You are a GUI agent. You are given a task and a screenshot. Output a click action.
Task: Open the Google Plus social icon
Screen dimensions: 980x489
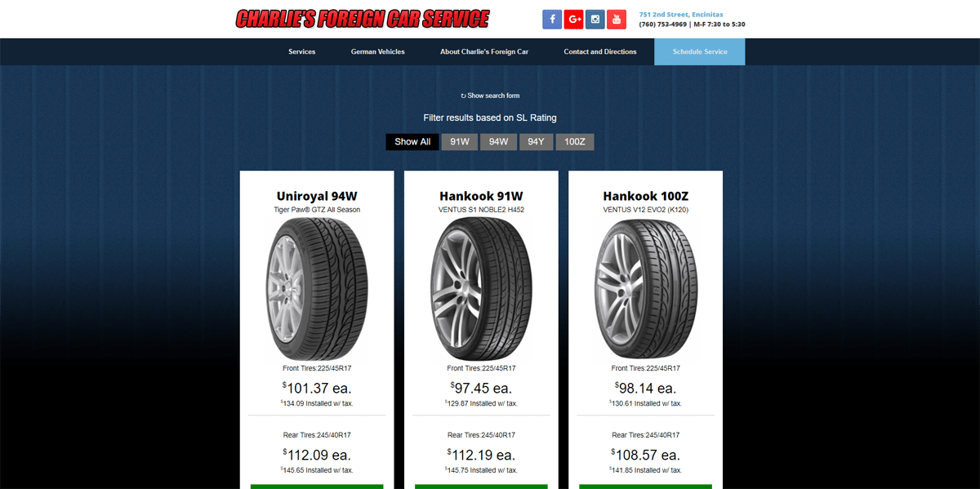pos(573,19)
